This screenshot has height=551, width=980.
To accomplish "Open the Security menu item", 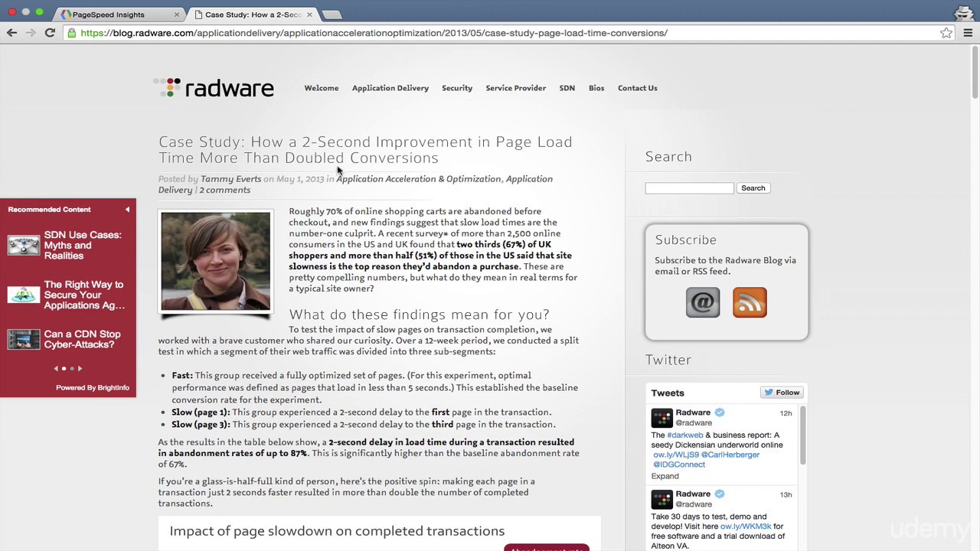I will click(457, 88).
